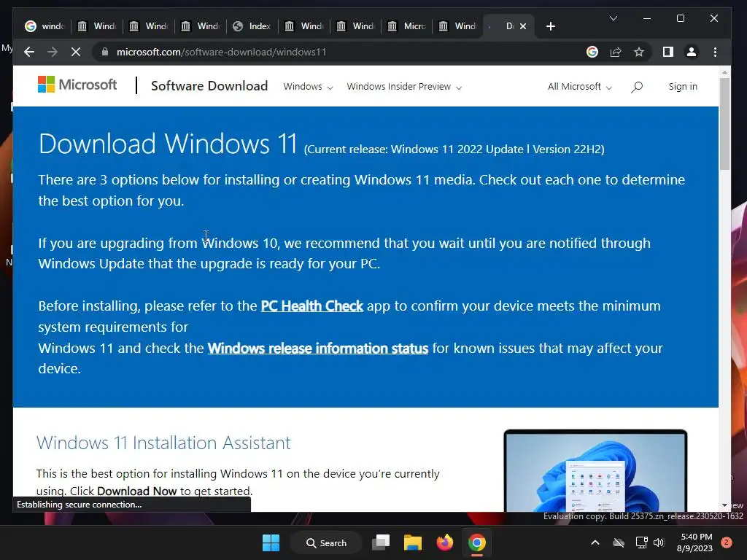Click the Google icon in the address bar
Image resolution: width=747 pixels, height=560 pixels.
coord(592,52)
